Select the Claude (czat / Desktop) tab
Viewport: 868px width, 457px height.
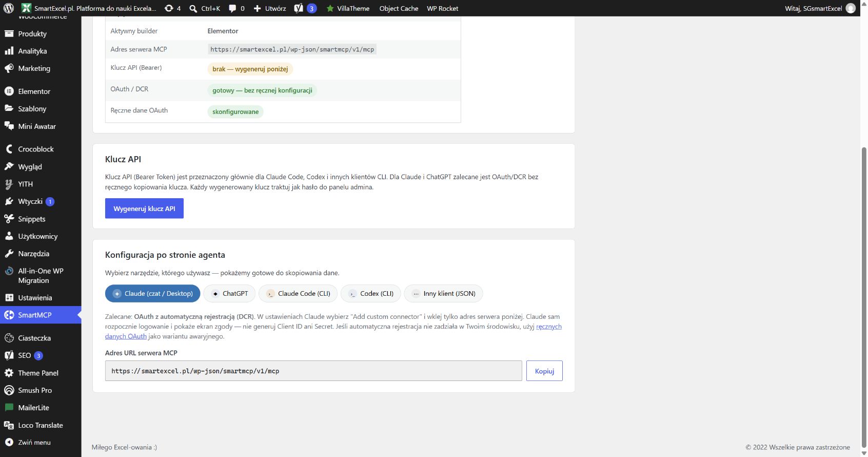pyautogui.click(x=152, y=294)
